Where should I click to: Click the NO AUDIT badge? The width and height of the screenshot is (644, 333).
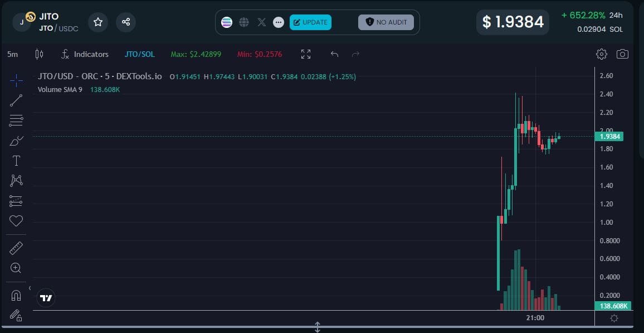(x=385, y=22)
